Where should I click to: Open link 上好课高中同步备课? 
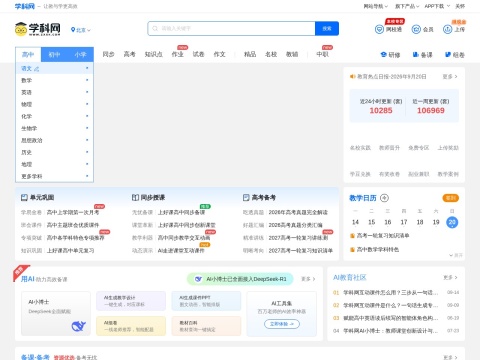[x=181, y=212]
